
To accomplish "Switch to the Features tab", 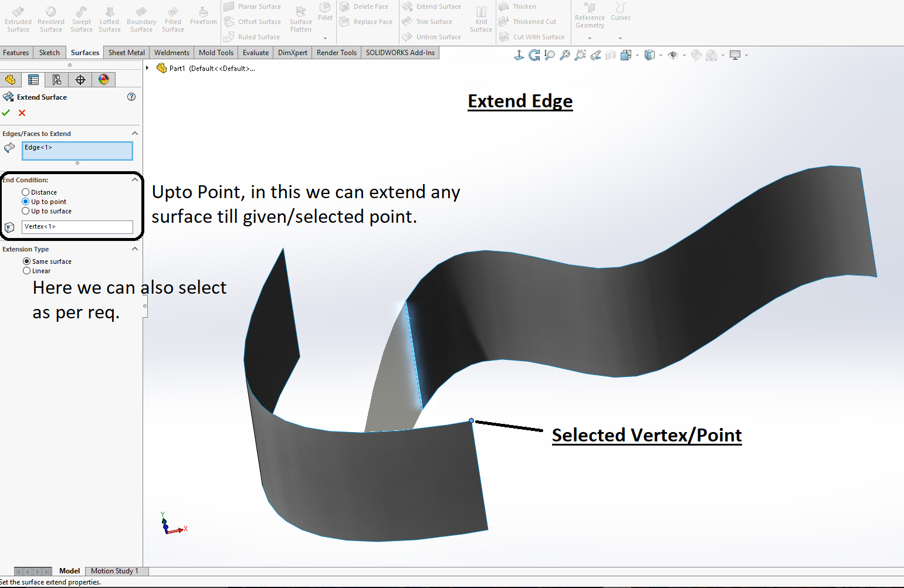I will point(16,53).
